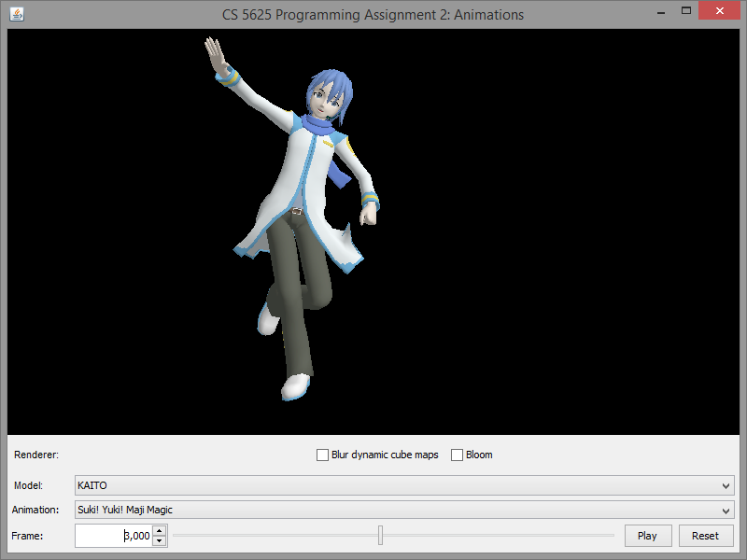Toggle the Bloom checkbox
Viewport: 747px width, 560px height.
tap(458, 455)
